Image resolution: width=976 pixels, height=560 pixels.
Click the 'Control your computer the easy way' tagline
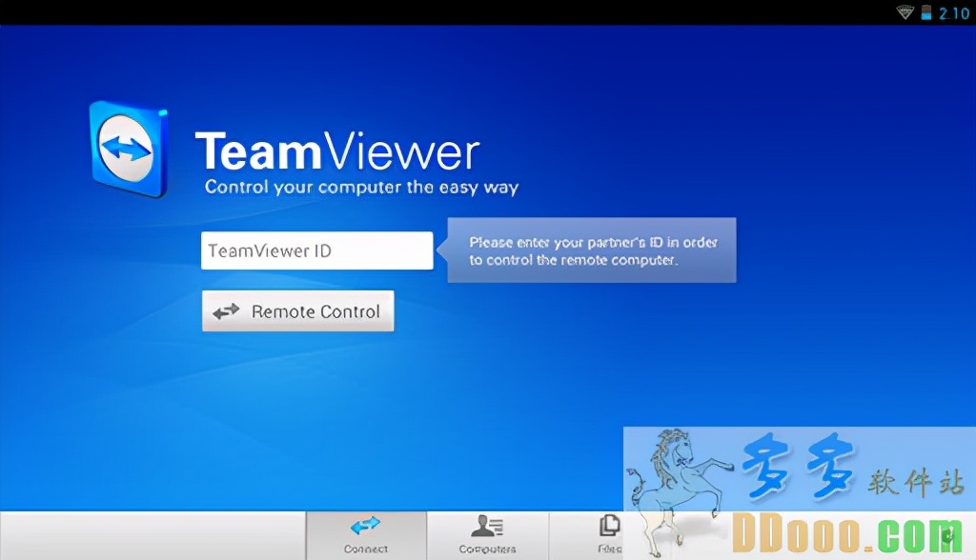(361, 188)
